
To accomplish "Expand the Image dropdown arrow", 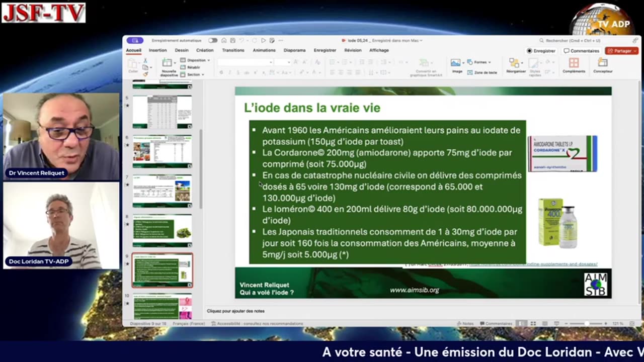I will [462, 63].
